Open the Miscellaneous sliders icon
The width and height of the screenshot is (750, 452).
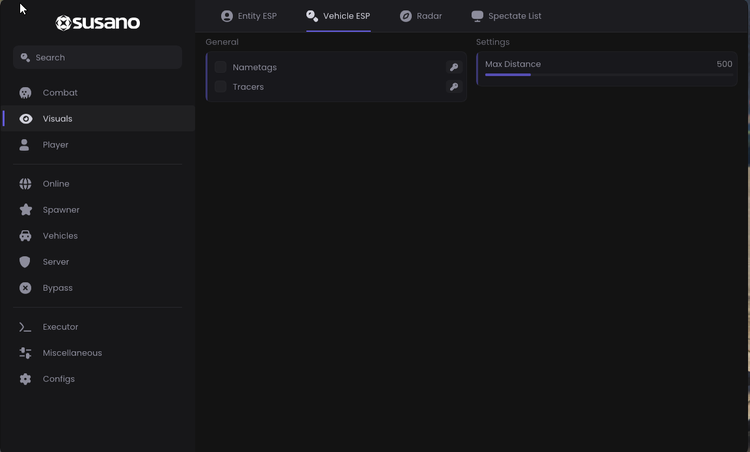[x=25, y=353]
